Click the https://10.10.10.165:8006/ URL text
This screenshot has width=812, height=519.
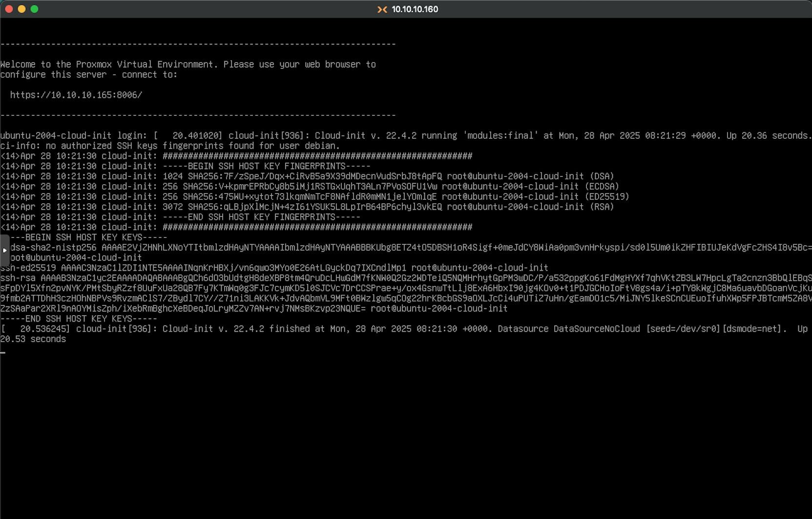pos(76,95)
